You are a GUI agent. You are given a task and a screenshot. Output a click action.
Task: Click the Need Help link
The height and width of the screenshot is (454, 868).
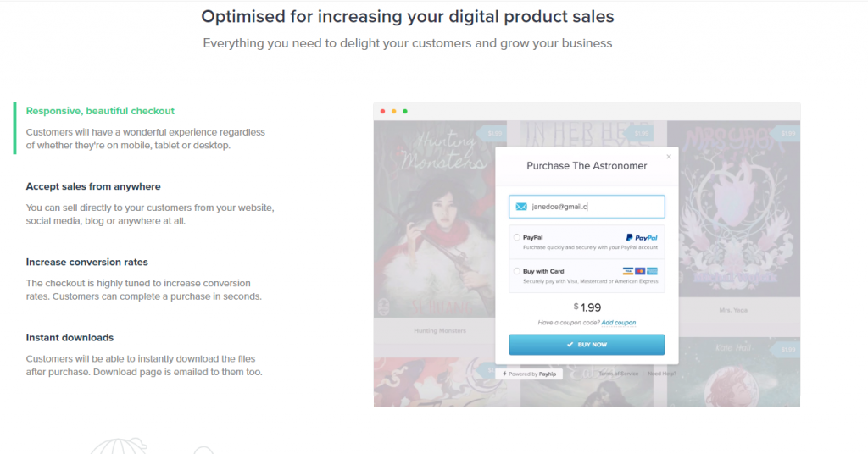pyautogui.click(x=662, y=374)
